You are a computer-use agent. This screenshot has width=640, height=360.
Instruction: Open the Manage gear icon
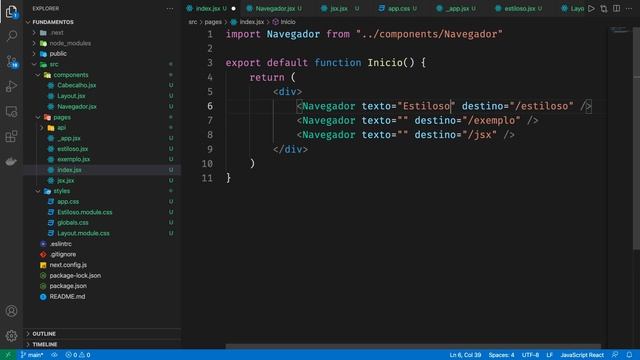[x=11, y=336]
